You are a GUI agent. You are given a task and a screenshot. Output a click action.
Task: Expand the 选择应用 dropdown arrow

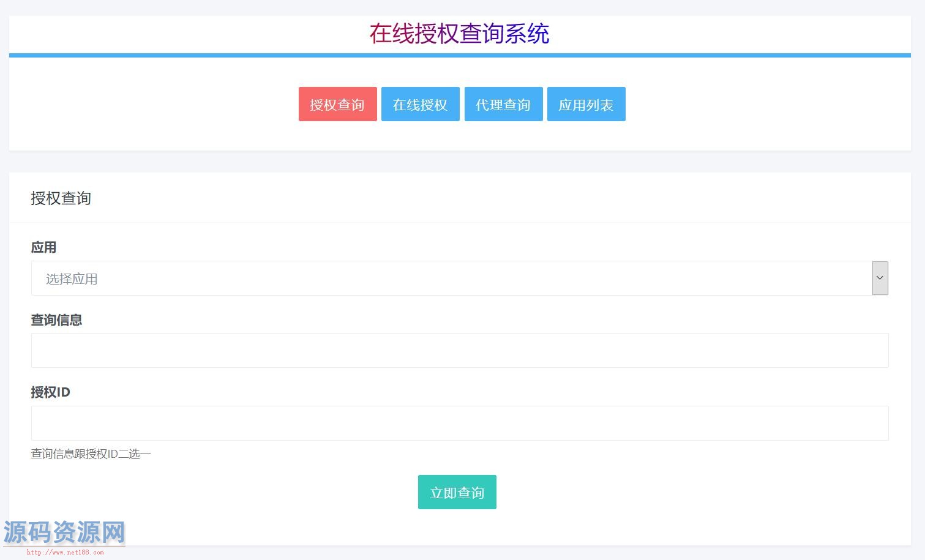pyautogui.click(x=880, y=278)
